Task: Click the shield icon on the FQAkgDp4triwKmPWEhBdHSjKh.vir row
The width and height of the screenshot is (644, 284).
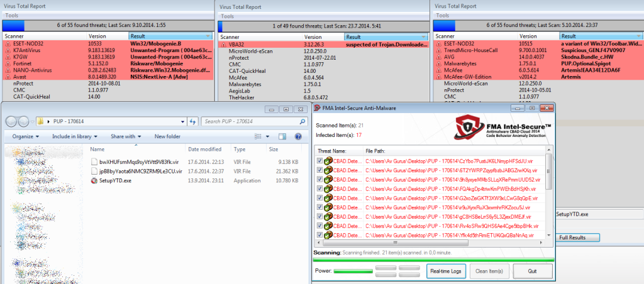Action: (x=328, y=188)
